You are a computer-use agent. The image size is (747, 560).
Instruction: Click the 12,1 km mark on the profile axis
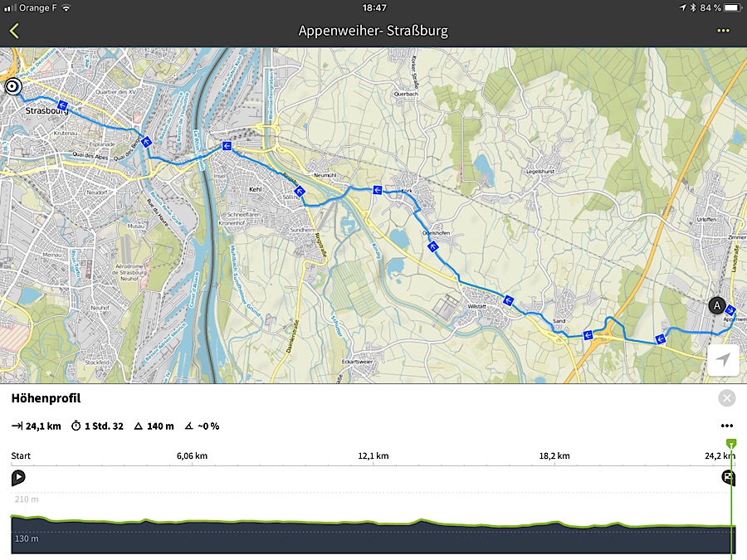click(373, 455)
